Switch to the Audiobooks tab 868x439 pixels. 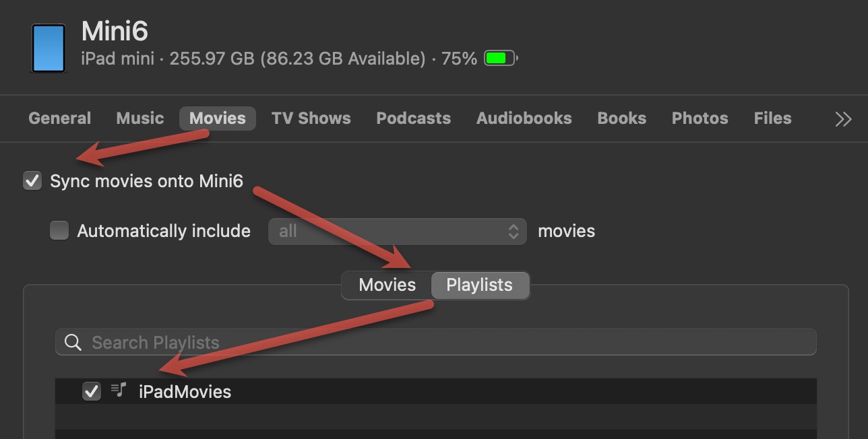click(524, 119)
